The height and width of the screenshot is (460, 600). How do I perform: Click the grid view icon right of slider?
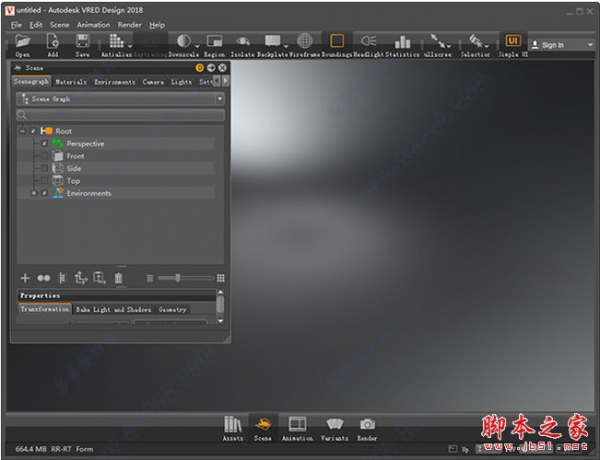click(x=221, y=278)
